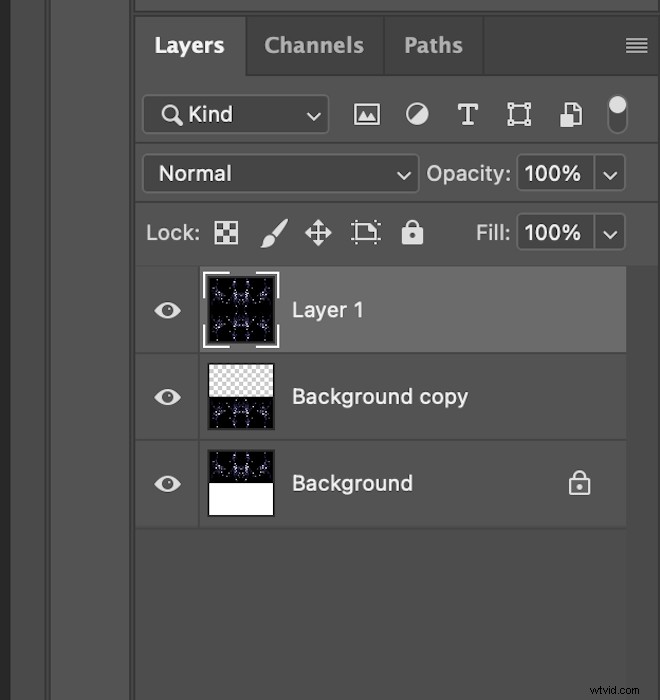Screen dimensions: 660x700
Task: Select the Background copy layer name
Action: coord(380,397)
